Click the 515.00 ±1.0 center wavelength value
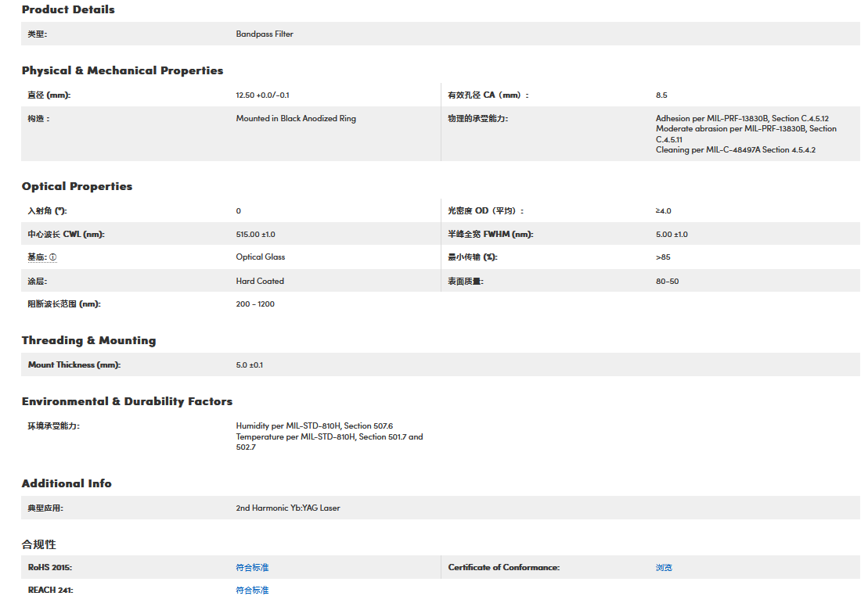868x614 pixels. [x=255, y=235]
